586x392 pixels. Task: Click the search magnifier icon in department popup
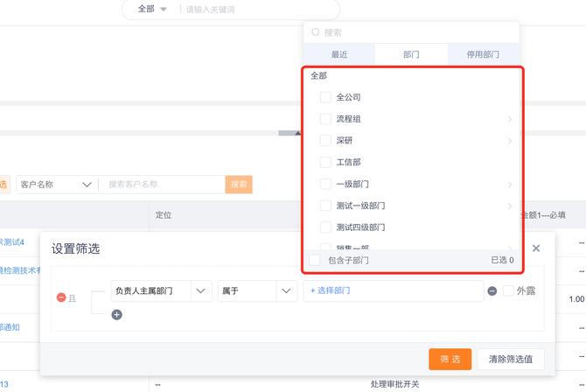click(315, 32)
